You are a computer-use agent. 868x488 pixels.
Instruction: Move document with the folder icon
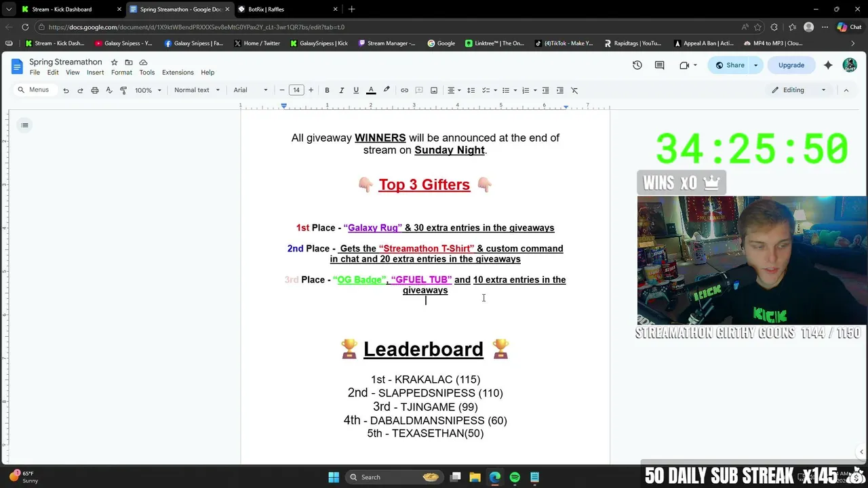(x=128, y=62)
